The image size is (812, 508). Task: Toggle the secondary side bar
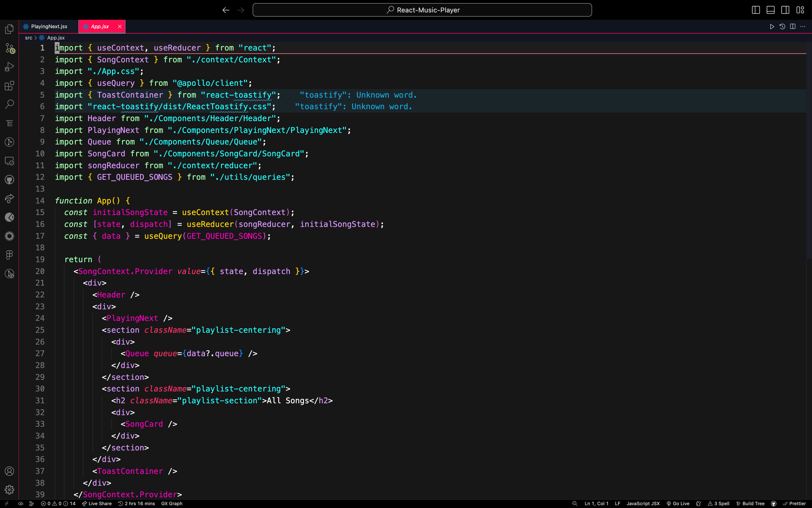785,10
